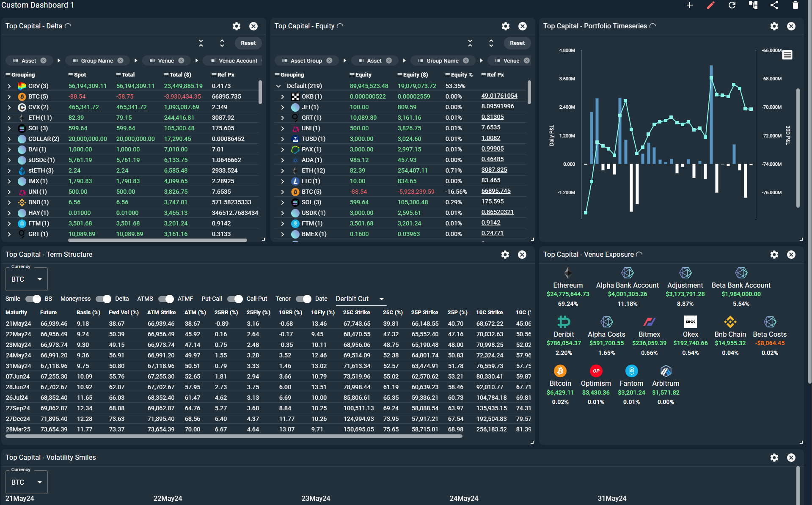812x505 pixels.
Task: Share the custom dashboard
Action: click(774, 5)
